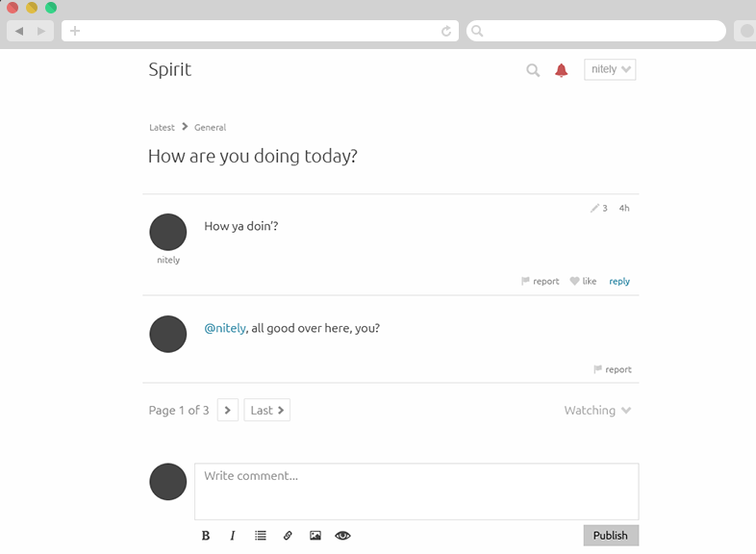Viewport: 756px width, 554px height.
Task: Insert a bulleted list in comment
Action: (x=260, y=536)
